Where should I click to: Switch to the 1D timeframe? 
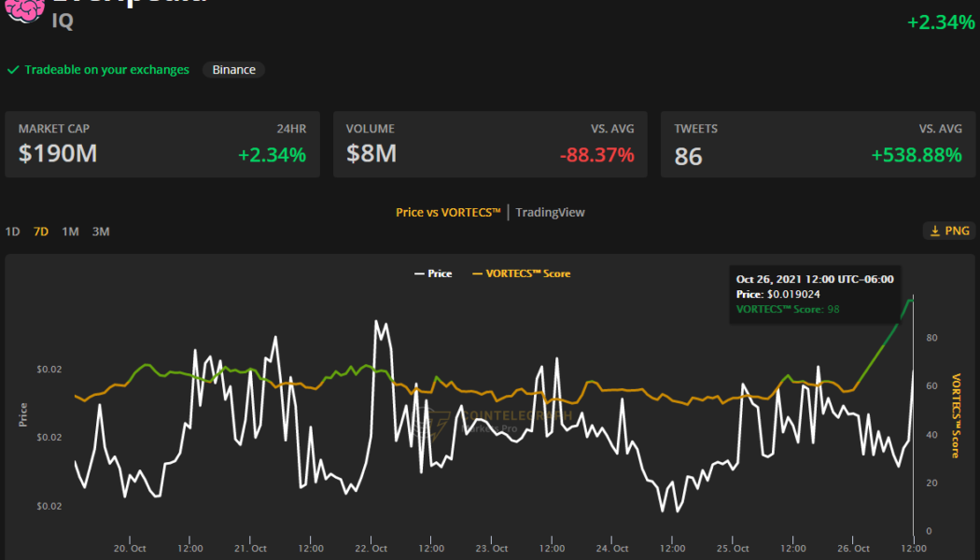[11, 231]
